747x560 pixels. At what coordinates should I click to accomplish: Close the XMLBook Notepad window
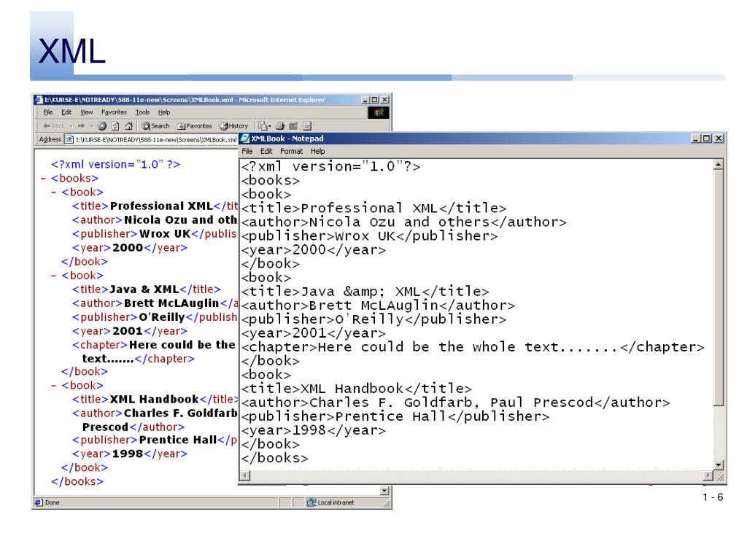719,139
